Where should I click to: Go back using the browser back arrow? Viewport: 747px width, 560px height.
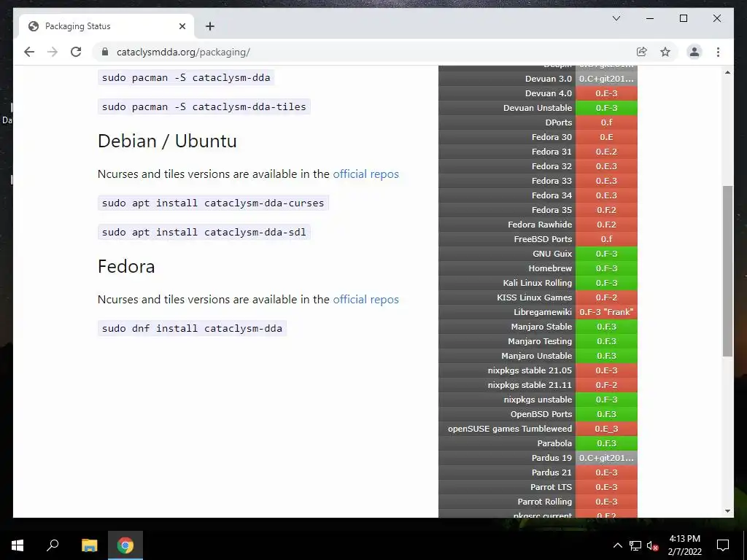[29, 52]
